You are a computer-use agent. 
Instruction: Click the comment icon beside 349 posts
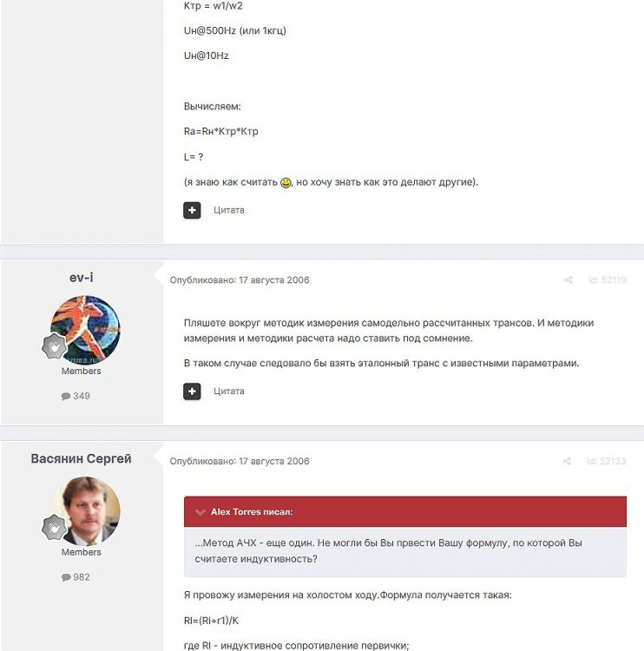tap(66, 396)
